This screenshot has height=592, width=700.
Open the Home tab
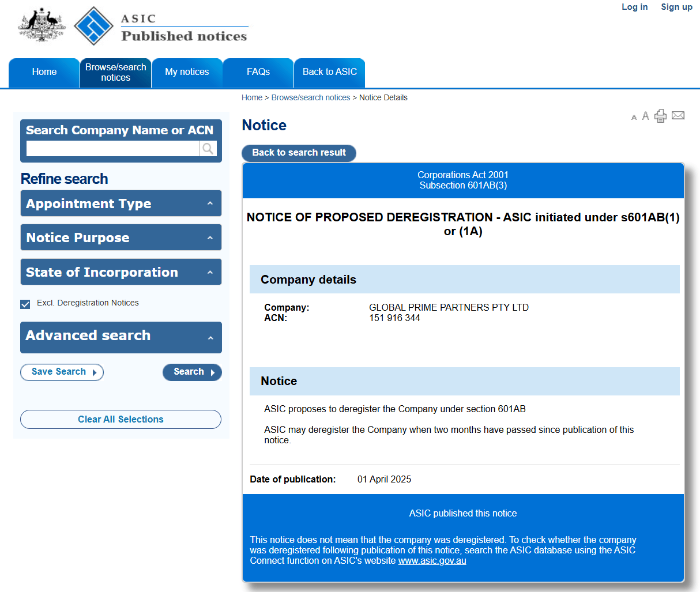tap(44, 73)
